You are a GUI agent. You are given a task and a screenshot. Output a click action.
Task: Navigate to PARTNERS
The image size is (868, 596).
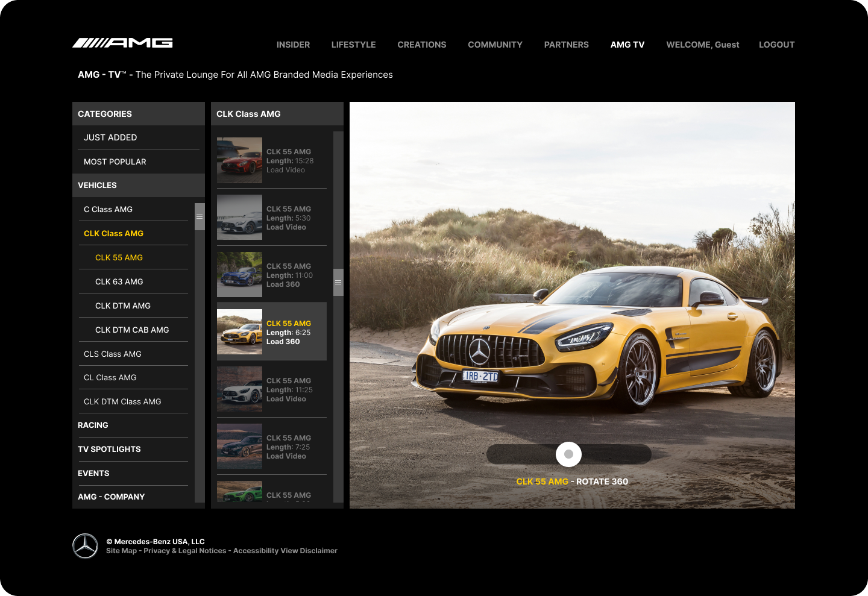click(x=566, y=45)
